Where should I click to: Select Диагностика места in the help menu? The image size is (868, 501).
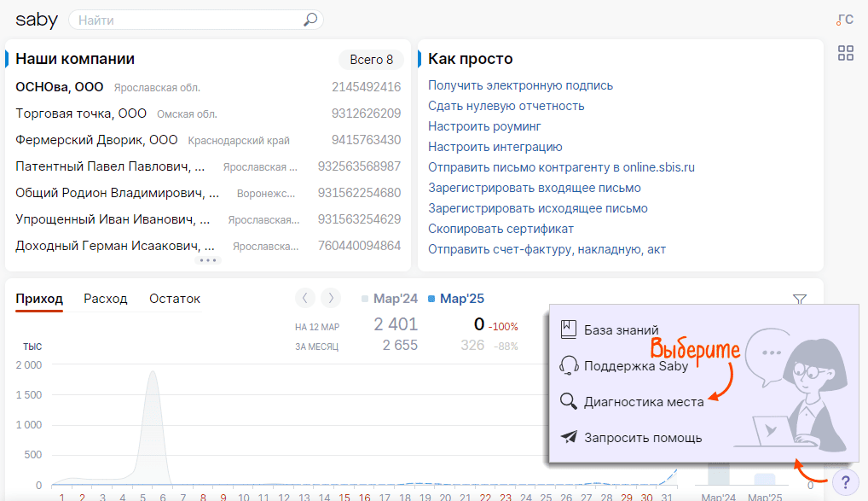click(643, 401)
